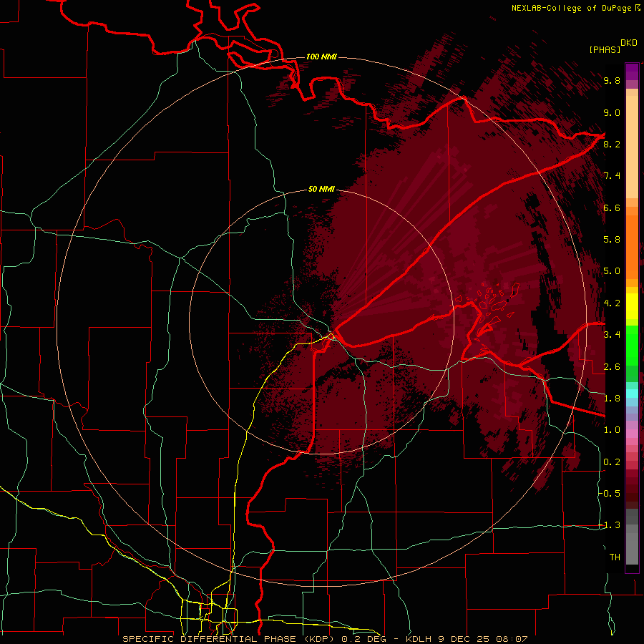
Task: Click the bright green band on the color bar
Action: click(x=632, y=344)
